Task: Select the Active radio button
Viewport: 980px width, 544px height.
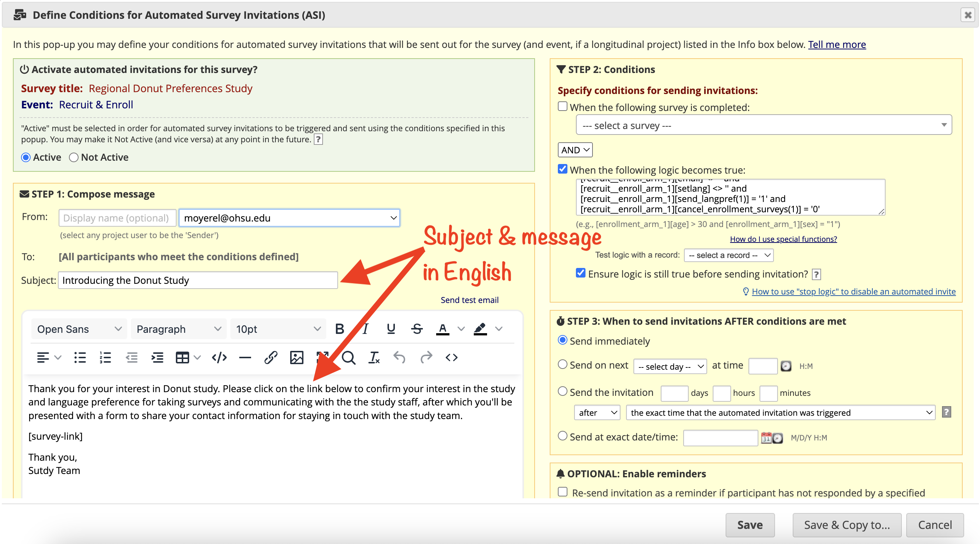Action: pos(26,157)
